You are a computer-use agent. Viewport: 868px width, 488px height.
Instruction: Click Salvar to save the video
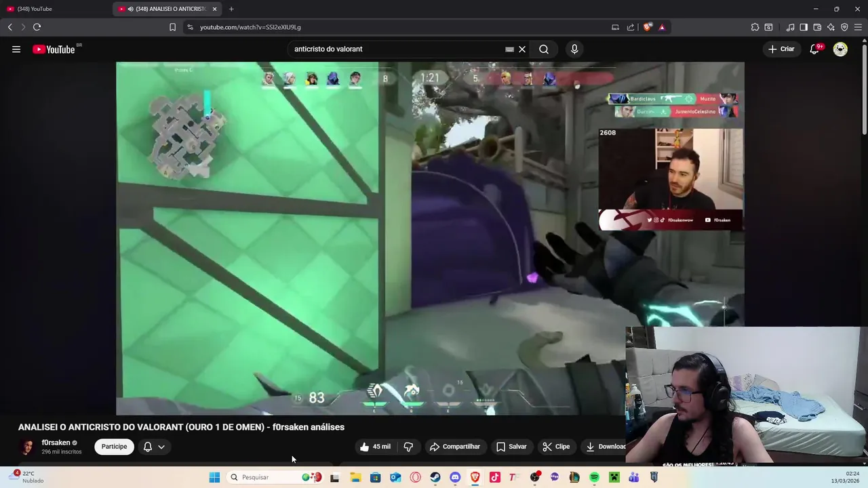coord(511,447)
